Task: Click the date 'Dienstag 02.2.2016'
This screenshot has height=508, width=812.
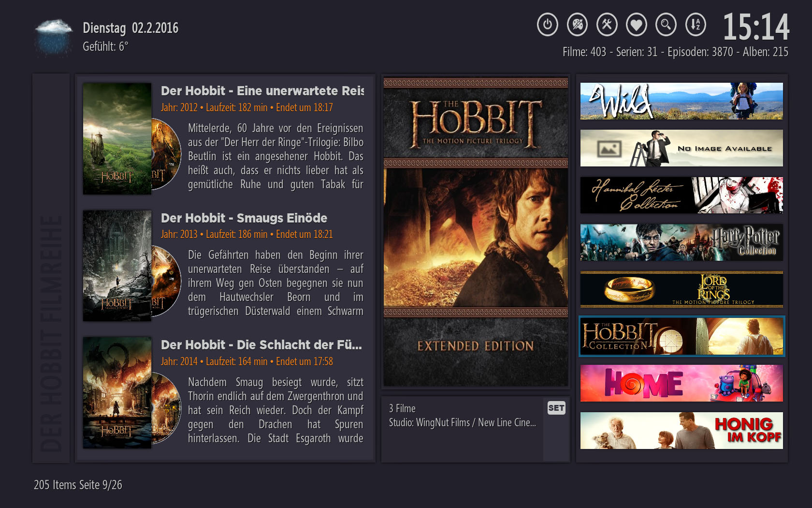Action: coord(130,28)
